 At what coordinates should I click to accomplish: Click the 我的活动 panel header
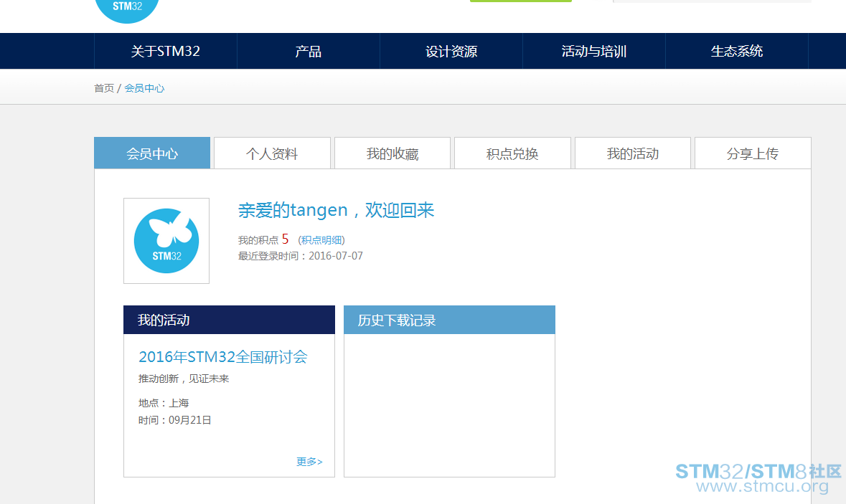click(x=230, y=320)
